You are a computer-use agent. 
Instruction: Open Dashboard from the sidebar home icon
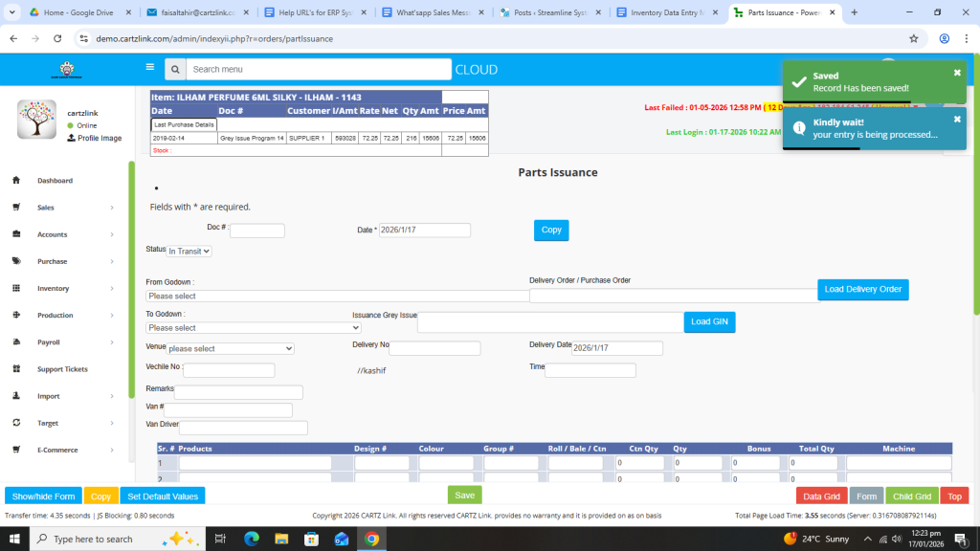coord(16,181)
